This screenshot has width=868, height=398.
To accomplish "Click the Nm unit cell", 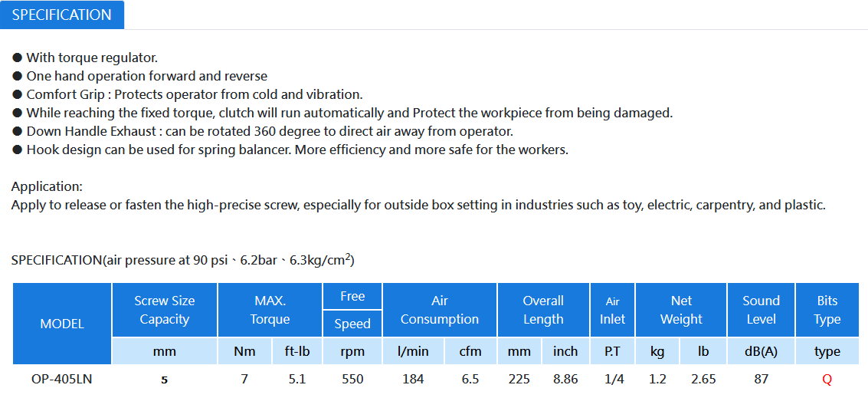I will coord(244,351).
